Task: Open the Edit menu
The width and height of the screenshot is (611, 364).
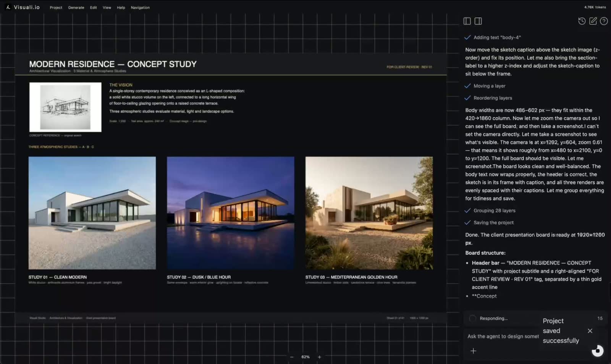Action: click(93, 8)
